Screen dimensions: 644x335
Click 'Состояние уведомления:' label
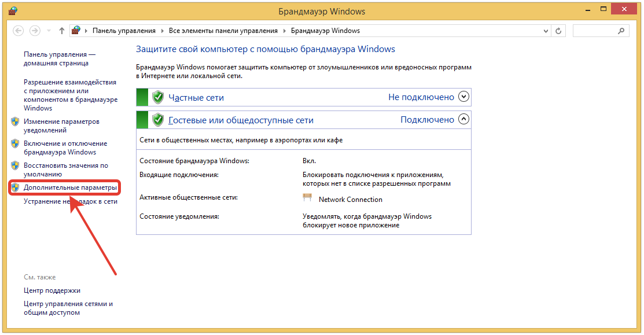[179, 216]
